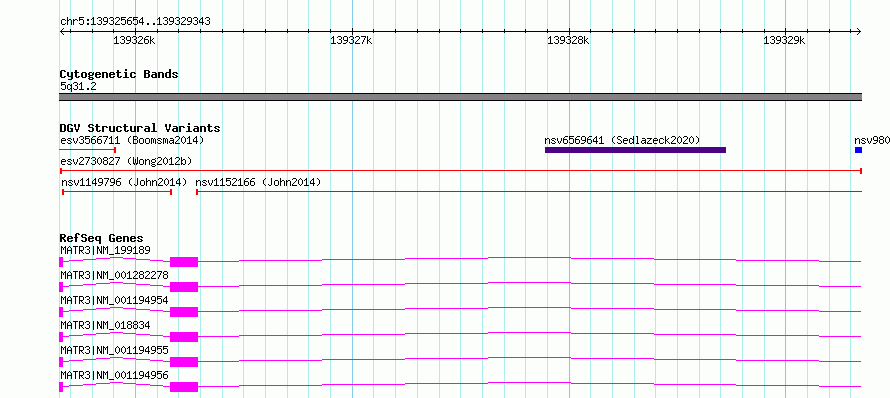890x398 pixels.
Task: Open transcript MATR3|NM_018834 label
Action: point(105,325)
